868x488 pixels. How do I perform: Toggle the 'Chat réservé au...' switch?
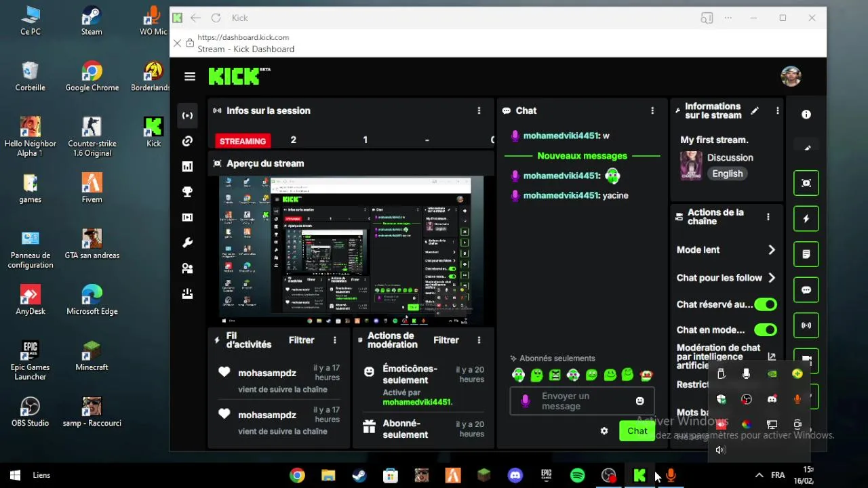pos(766,305)
